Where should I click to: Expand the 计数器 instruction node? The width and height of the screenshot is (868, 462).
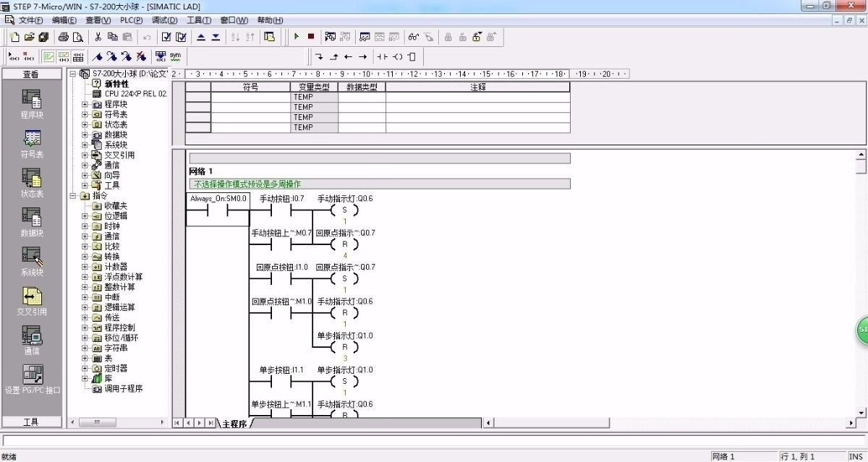point(84,267)
